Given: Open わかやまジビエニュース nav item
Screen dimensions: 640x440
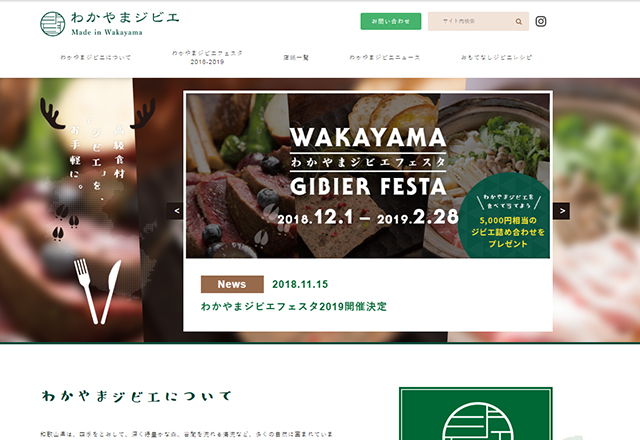Looking at the screenshot, I should point(384,58).
